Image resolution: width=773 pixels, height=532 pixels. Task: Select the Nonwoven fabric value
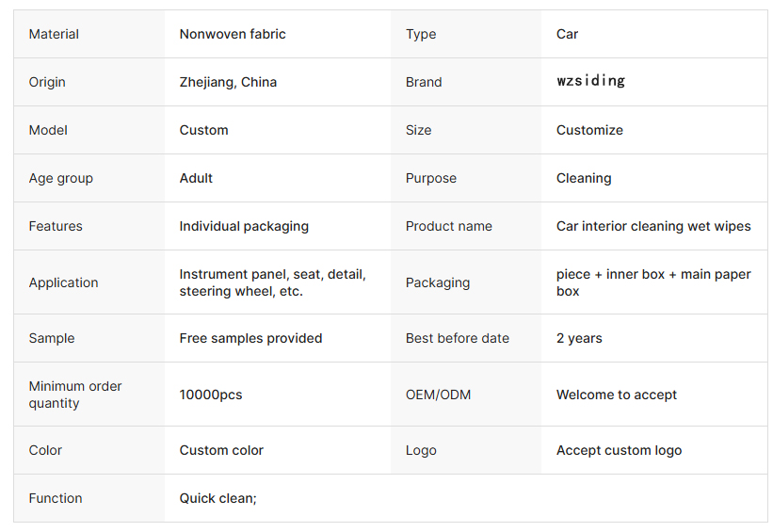tap(233, 34)
